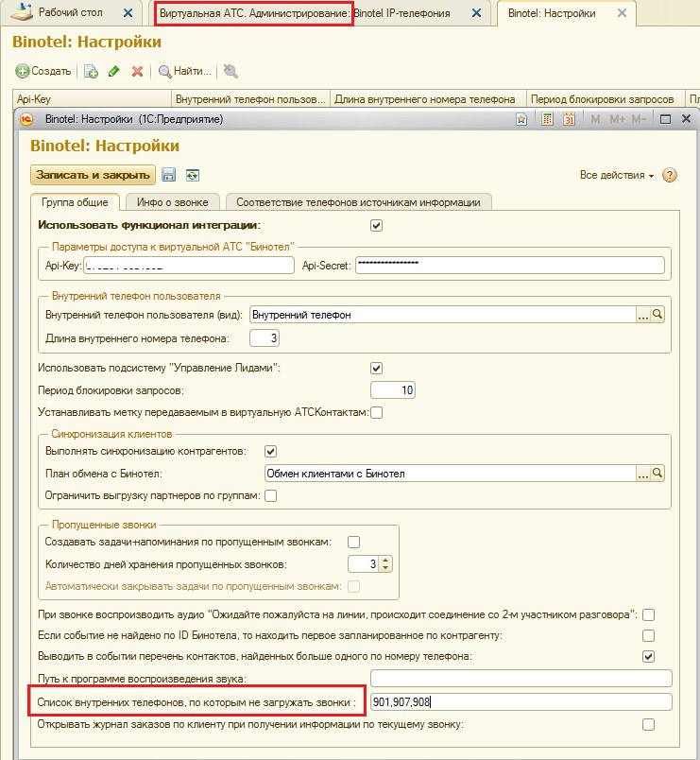Click the Api-Secret password field

(x=510, y=265)
